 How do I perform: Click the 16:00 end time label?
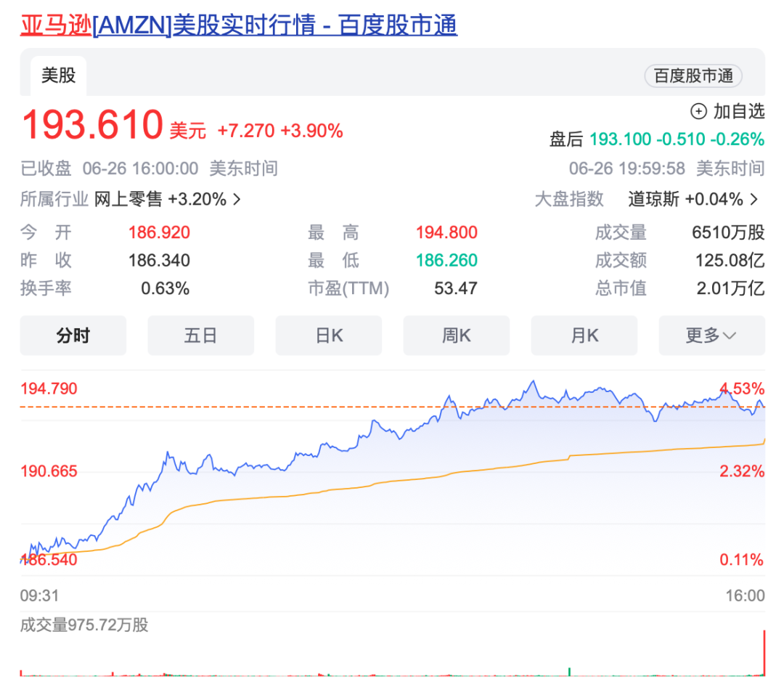745,595
